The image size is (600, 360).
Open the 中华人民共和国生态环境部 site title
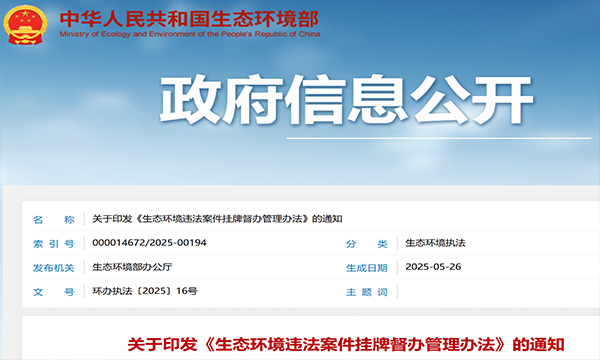(189, 19)
